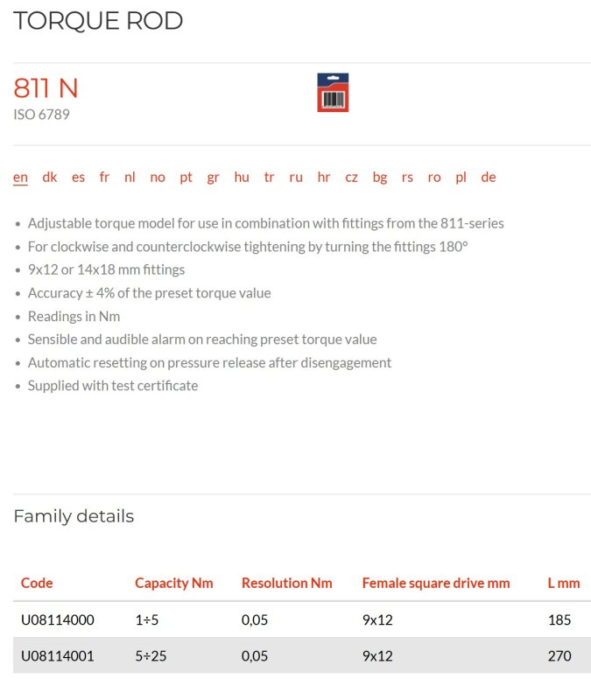Click the 'Code' column header
The height and width of the screenshot is (700, 591).
[x=37, y=583]
